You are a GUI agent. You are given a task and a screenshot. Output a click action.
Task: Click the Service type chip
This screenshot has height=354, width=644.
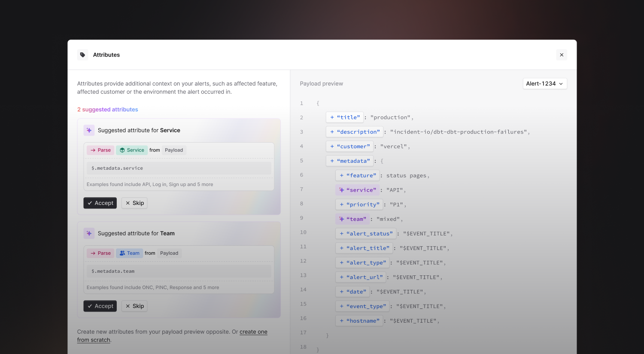coord(132,150)
